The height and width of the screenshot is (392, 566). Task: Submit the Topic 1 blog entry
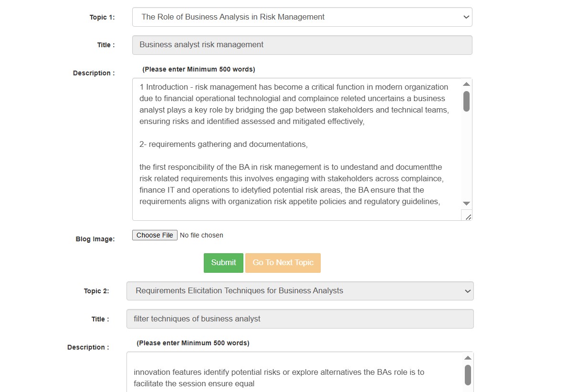(223, 263)
